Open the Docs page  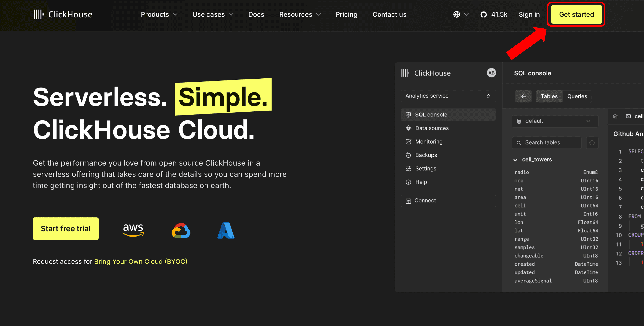point(256,14)
